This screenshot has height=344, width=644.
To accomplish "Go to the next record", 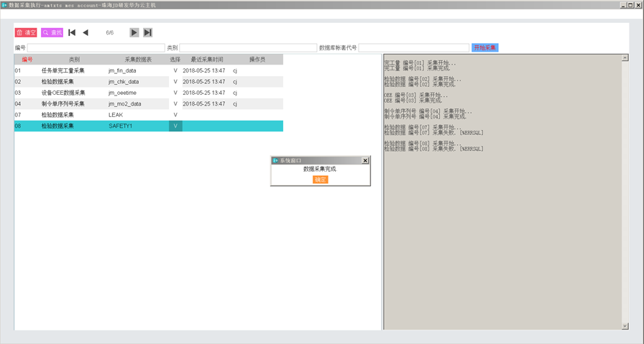I will [x=134, y=32].
